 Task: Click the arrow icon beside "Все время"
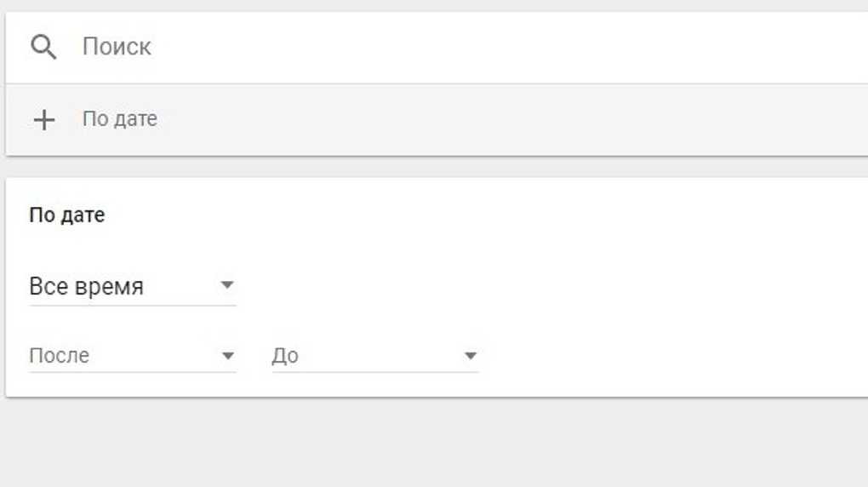[x=226, y=285]
